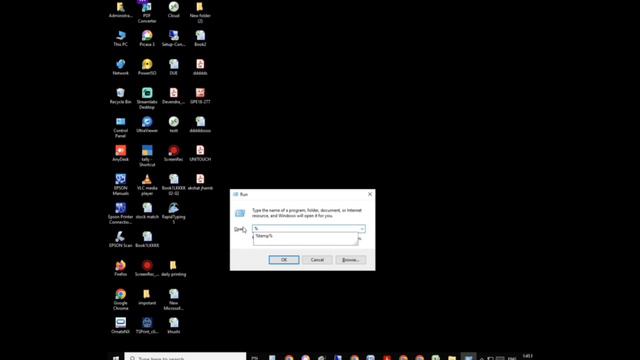Click Cancel in the Run dialog
The width and height of the screenshot is (640, 360).
pyautogui.click(x=317, y=260)
